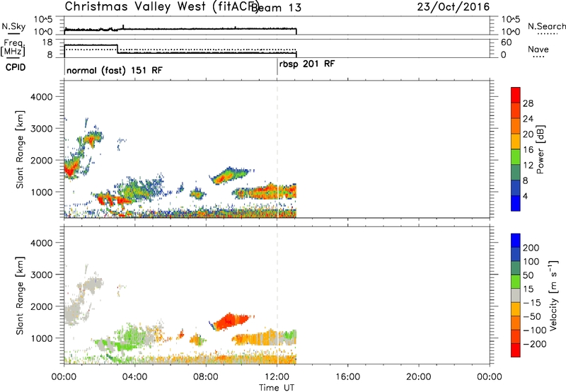Click the yellow-orange 16–20 dB power segment
Viewport: 566px width, 392px height.
pos(516,141)
